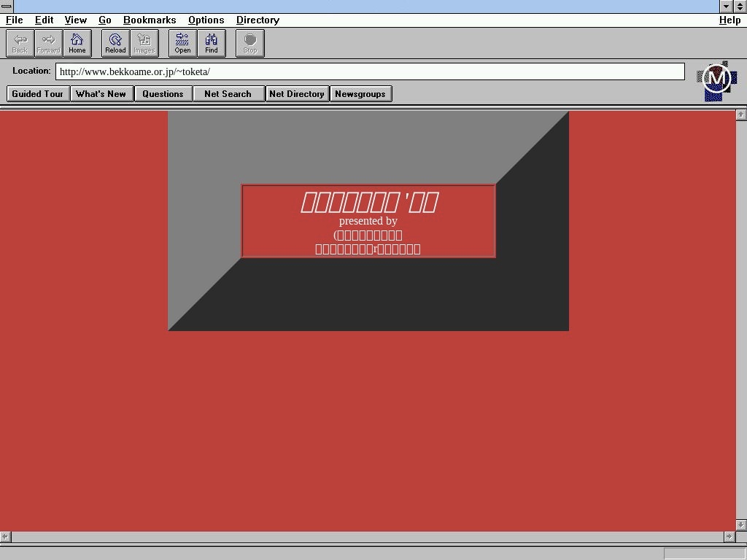The width and height of the screenshot is (747, 560).
Task: Open the File menu
Action: coord(14,20)
